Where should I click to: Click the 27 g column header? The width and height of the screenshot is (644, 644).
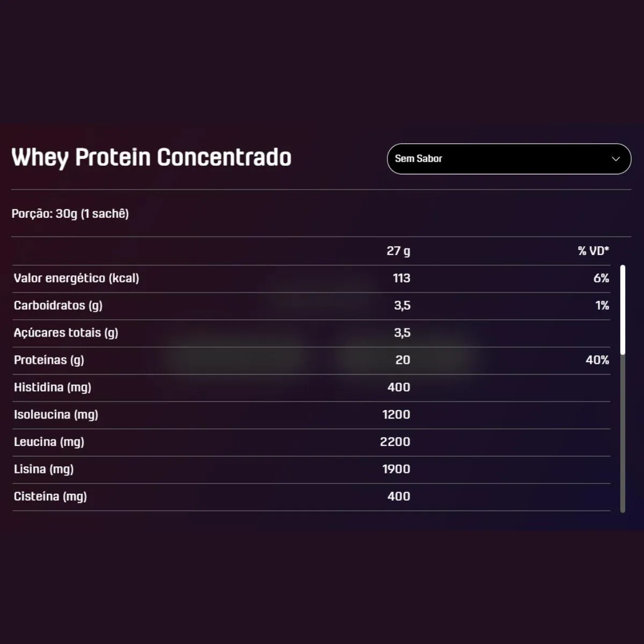tap(398, 251)
